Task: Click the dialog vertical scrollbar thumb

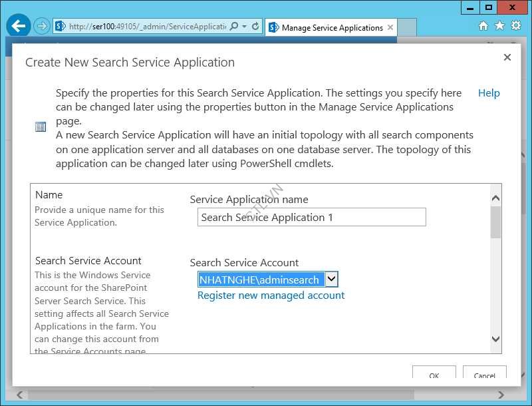Action: point(495,222)
